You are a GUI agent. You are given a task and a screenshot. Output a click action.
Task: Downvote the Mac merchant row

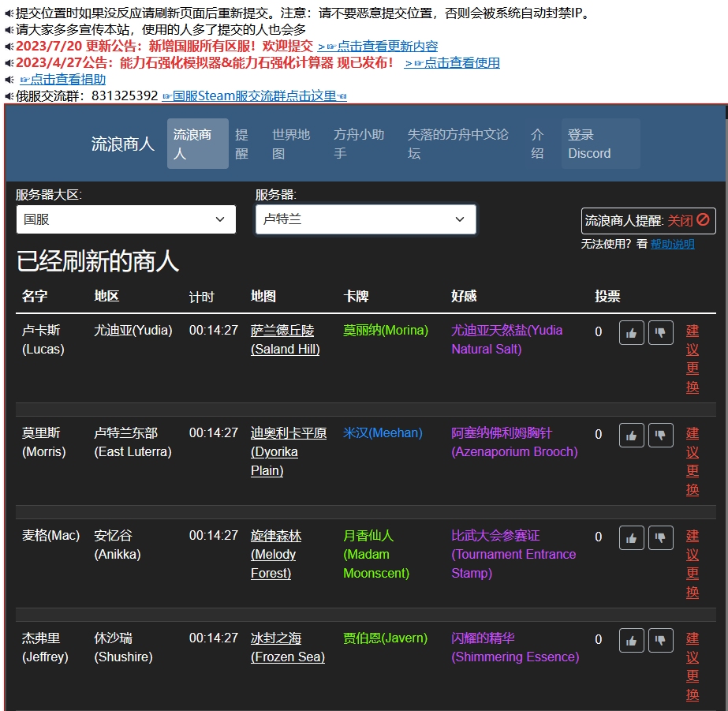click(x=660, y=538)
